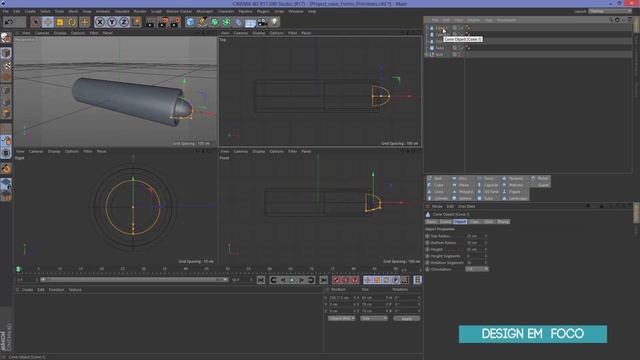Select the Live Selection tool
640x360 pixels.
click(x=36, y=22)
